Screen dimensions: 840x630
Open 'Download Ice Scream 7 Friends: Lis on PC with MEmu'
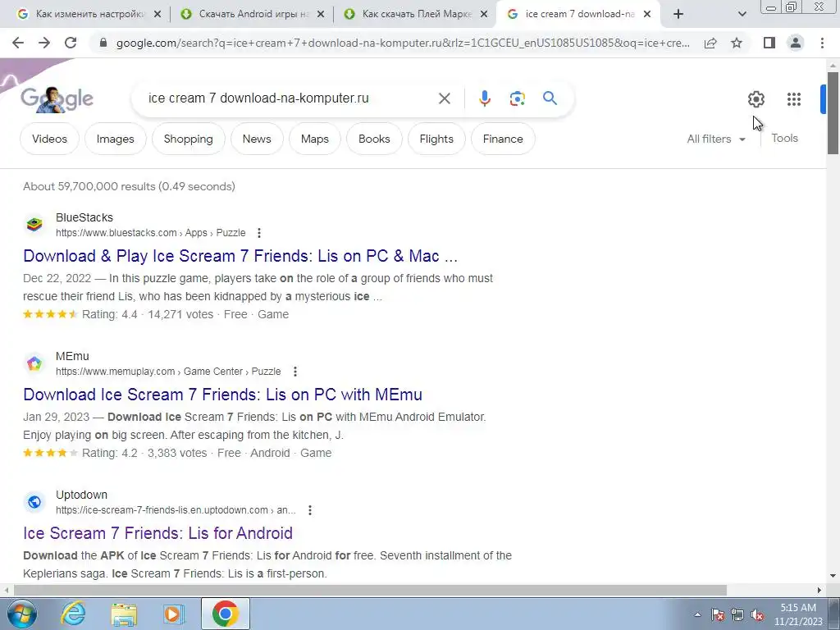tap(222, 395)
